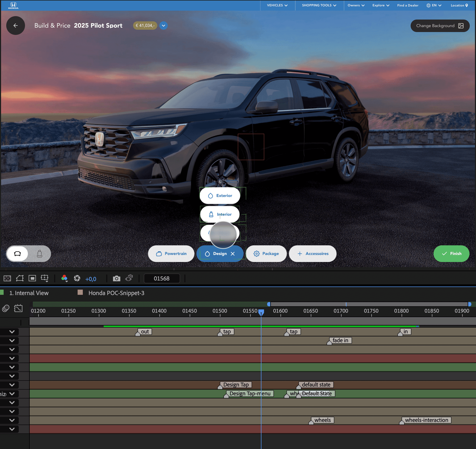This screenshot has width=476, height=449.
Task: Expand the layer row with the Design Tap marker
Action: (x=12, y=385)
